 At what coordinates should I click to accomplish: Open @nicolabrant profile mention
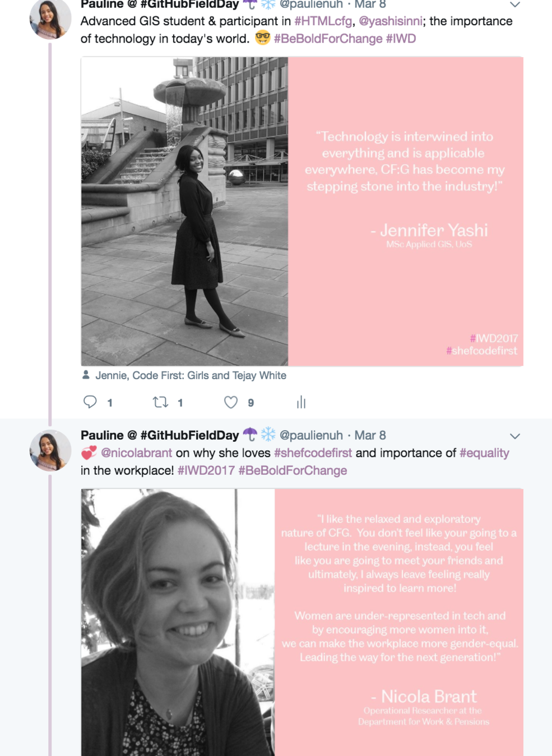[x=136, y=453]
